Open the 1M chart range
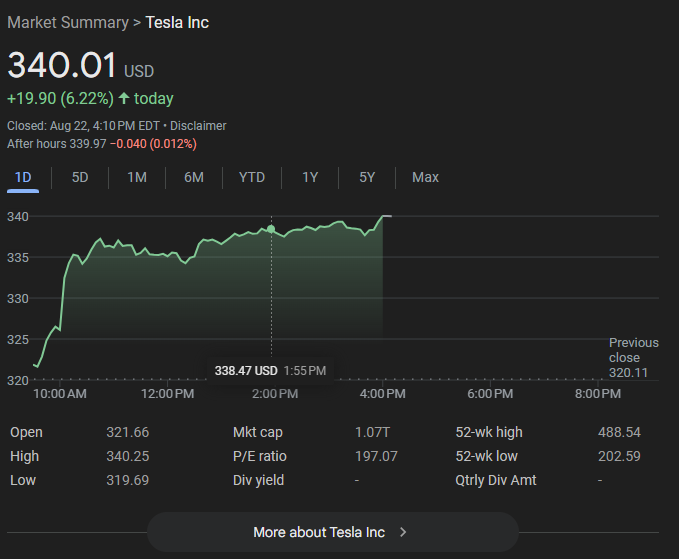679x559 pixels. click(x=137, y=177)
